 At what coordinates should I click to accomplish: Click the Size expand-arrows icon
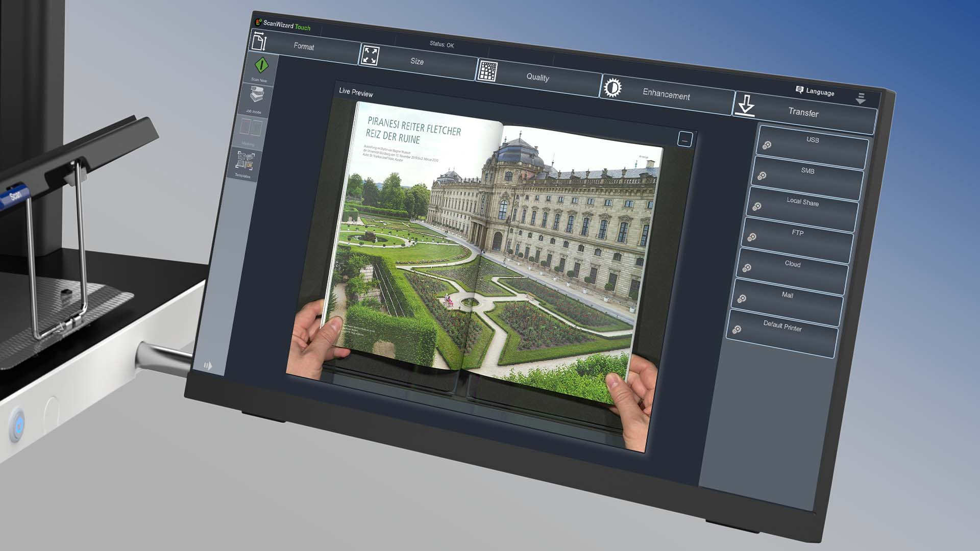370,56
